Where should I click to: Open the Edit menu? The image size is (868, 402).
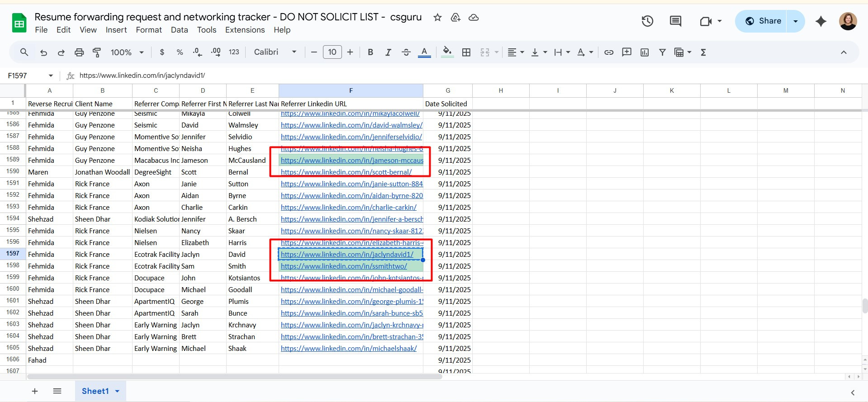point(63,30)
